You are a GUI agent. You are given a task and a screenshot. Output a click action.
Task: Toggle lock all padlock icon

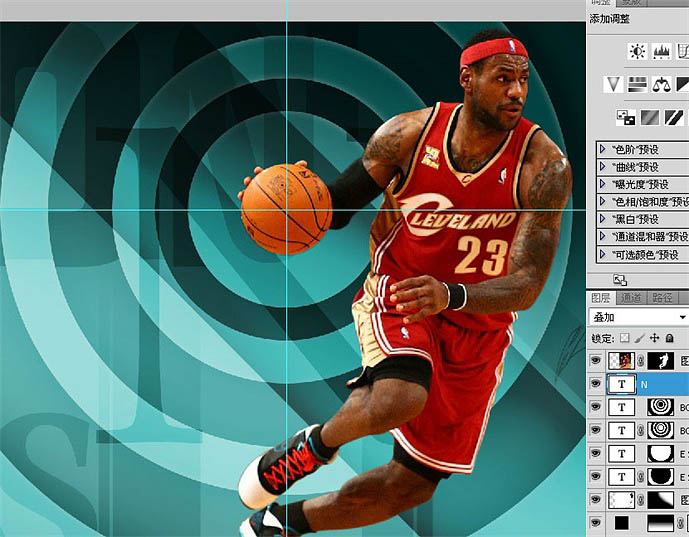point(669,338)
